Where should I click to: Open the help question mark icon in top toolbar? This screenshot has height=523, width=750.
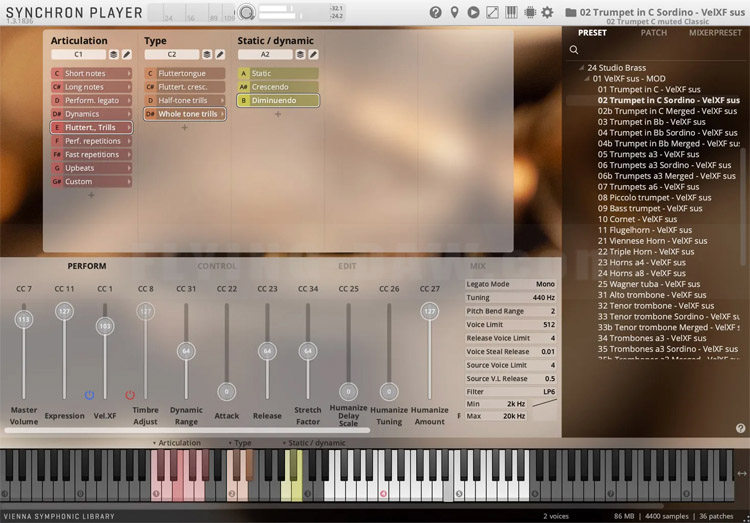(x=435, y=12)
